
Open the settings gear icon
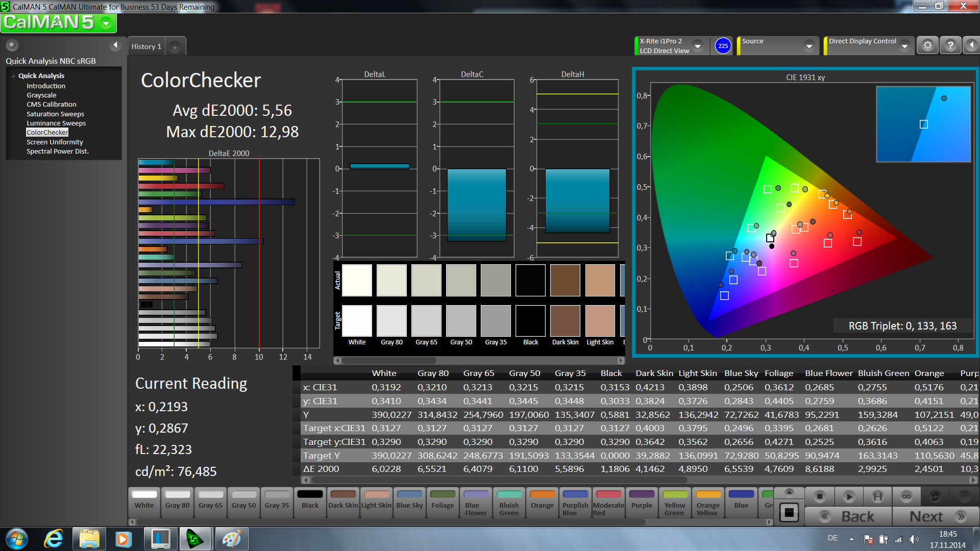[927, 45]
